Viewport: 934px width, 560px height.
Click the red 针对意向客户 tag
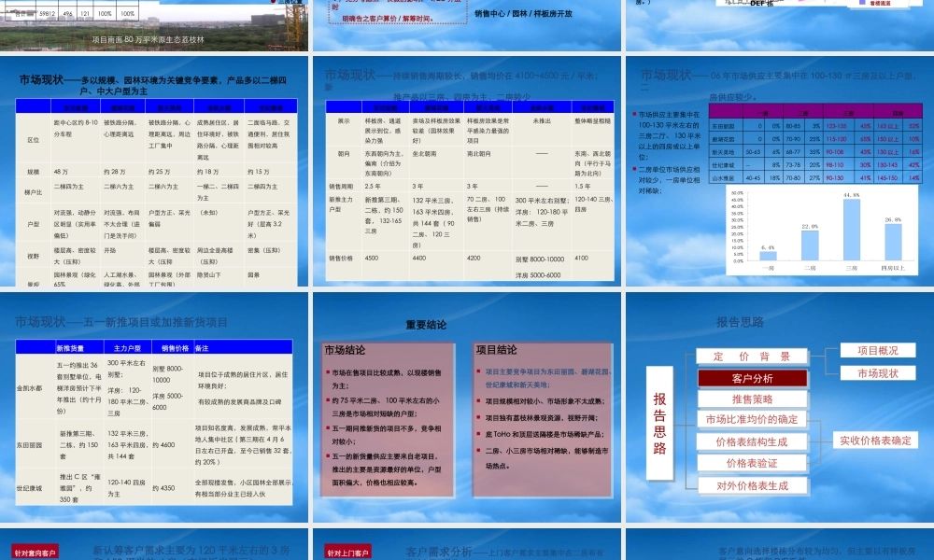click(35, 553)
